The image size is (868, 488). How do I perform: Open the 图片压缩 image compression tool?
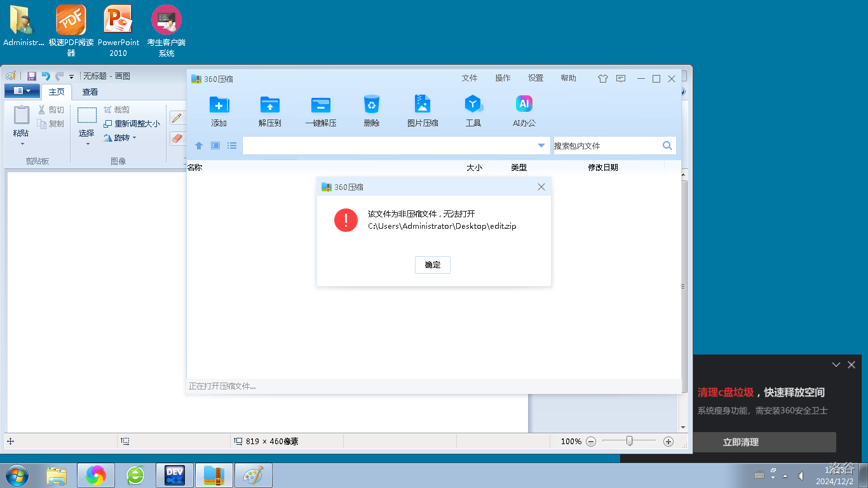pyautogui.click(x=423, y=105)
